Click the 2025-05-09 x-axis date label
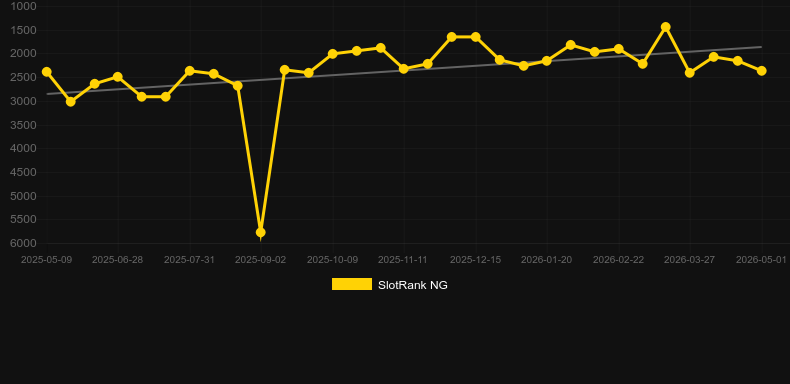 (x=46, y=260)
